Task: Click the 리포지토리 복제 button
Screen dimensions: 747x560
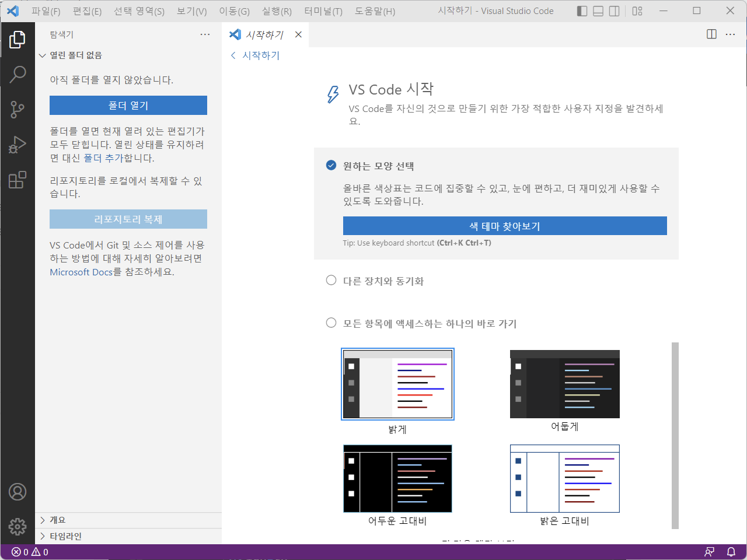Action: tap(128, 219)
